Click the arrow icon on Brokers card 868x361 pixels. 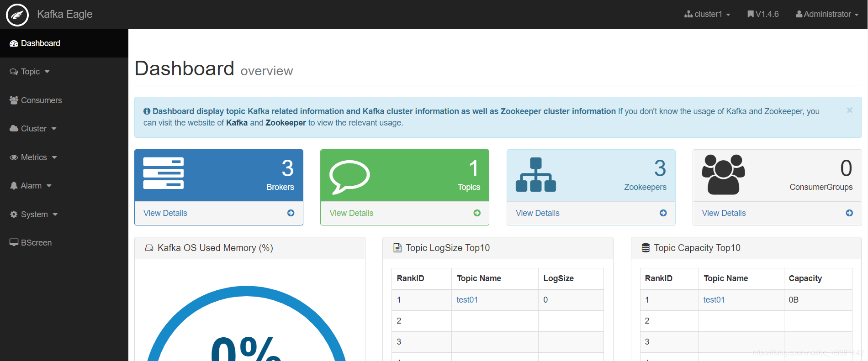pos(291,213)
